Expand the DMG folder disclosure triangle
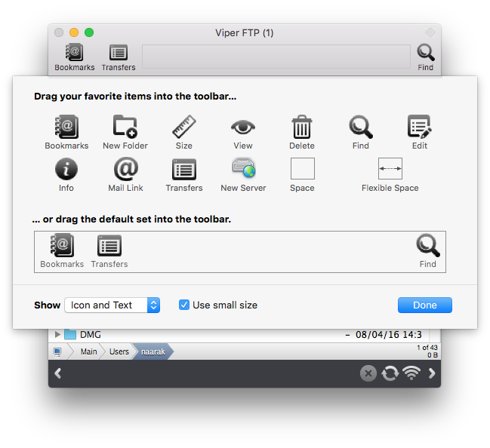This screenshot has height=448, width=490. 57,335
